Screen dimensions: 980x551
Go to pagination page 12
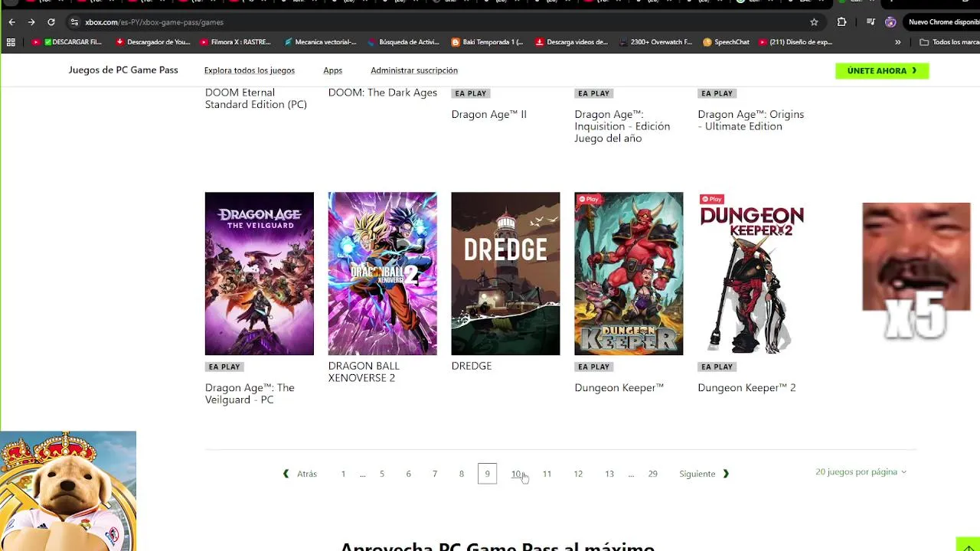pyautogui.click(x=578, y=474)
